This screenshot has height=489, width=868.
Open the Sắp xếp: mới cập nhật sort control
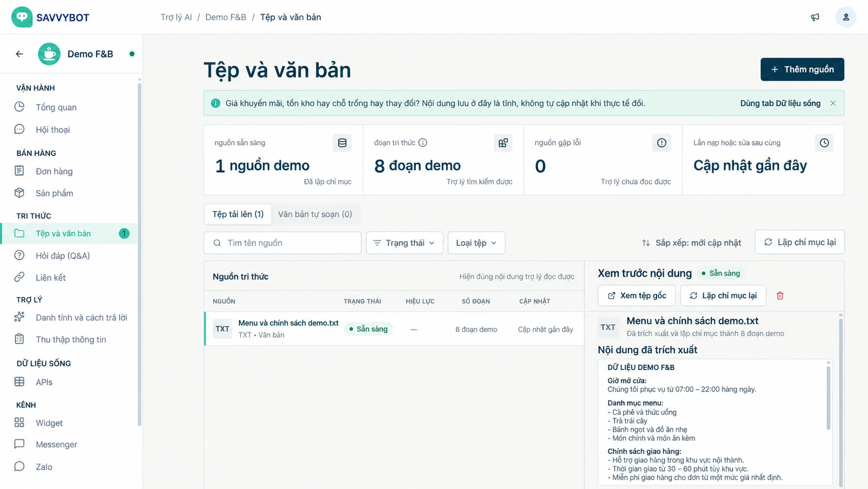[691, 243]
